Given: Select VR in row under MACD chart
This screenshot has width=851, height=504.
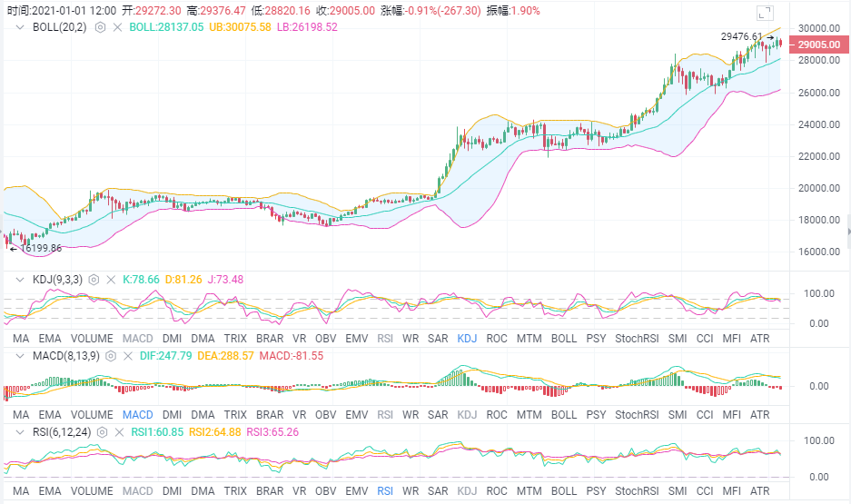Looking at the screenshot, I should point(300,415).
